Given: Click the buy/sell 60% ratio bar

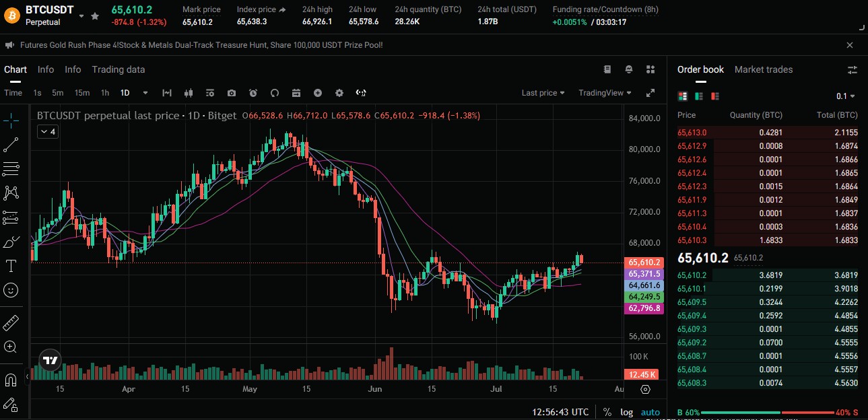Looking at the screenshot, I should [x=768, y=412].
